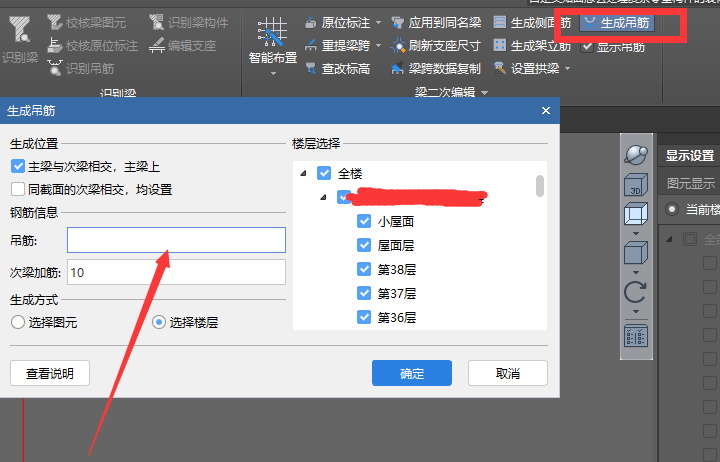720x462 pixels.
Task: Click the orbit view sphere icon
Action: coord(636,154)
